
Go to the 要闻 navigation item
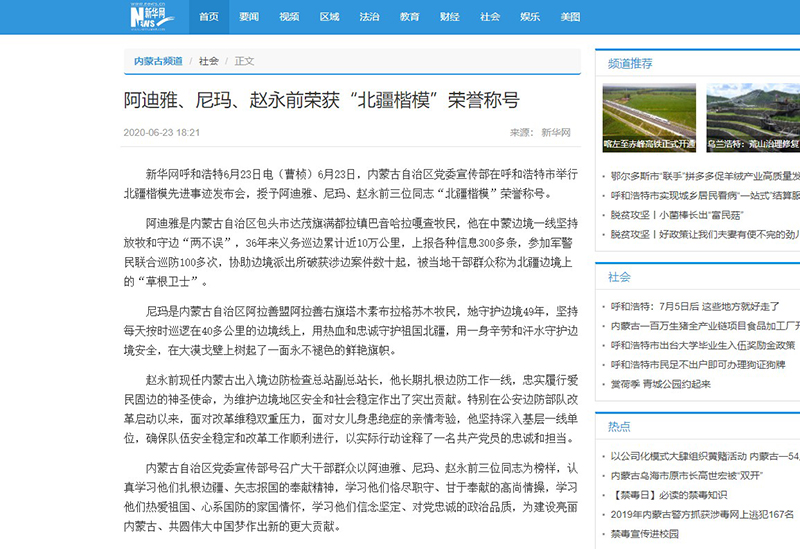click(x=249, y=17)
